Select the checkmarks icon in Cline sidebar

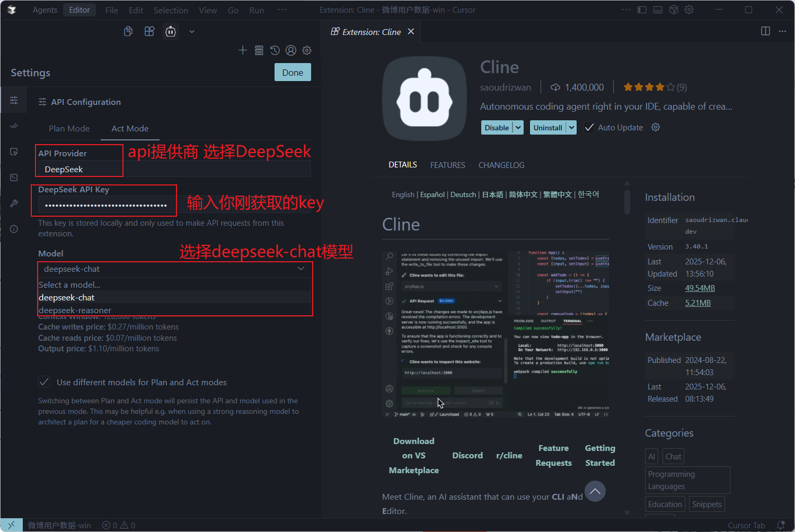pos(14,126)
